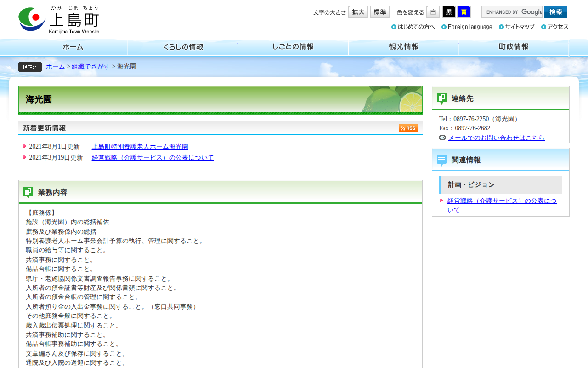Click the 2021年3月19日更新 date text
Image resolution: width=588 pixels, height=368 pixels.
tap(56, 158)
